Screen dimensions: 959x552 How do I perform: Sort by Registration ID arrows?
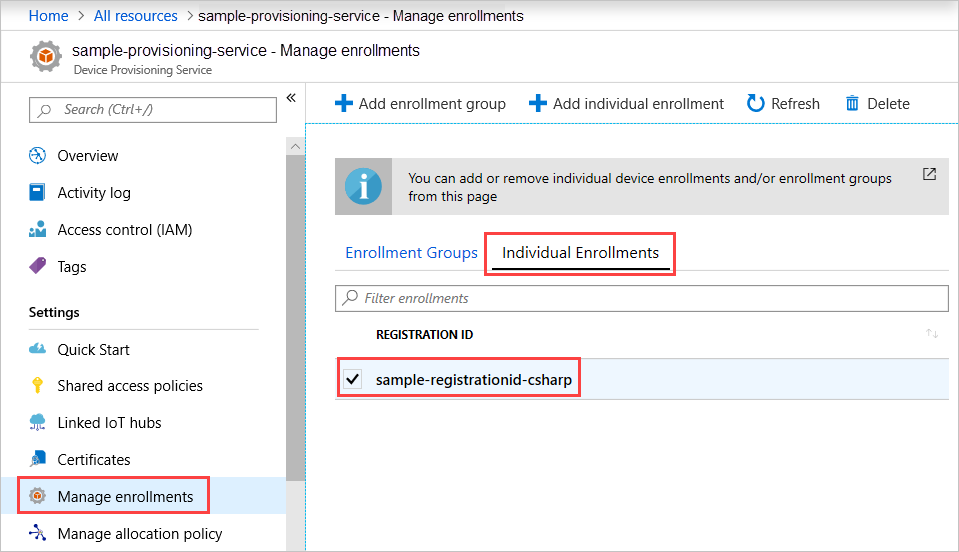coord(931,334)
